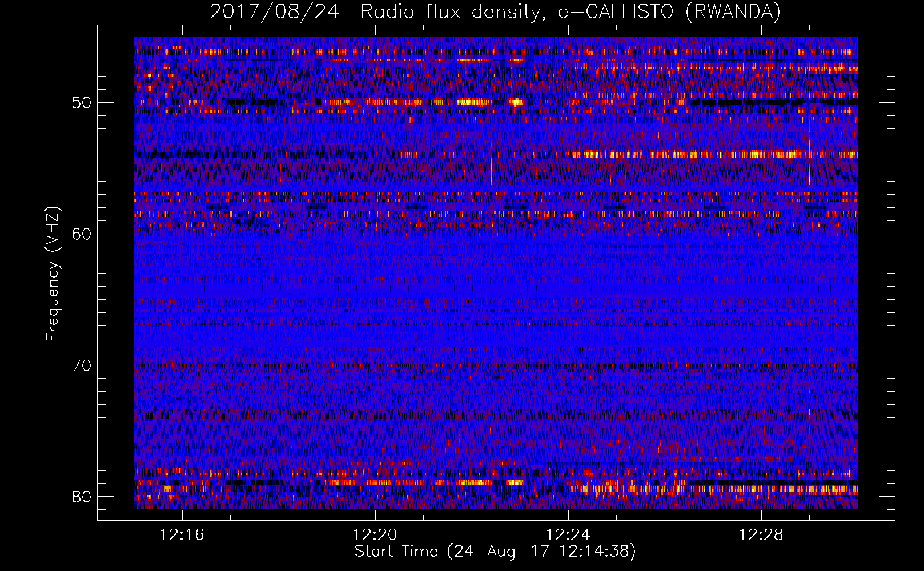Image resolution: width=924 pixels, height=571 pixels.
Task: Click the time tick label "12:24"
Action: click(568, 535)
